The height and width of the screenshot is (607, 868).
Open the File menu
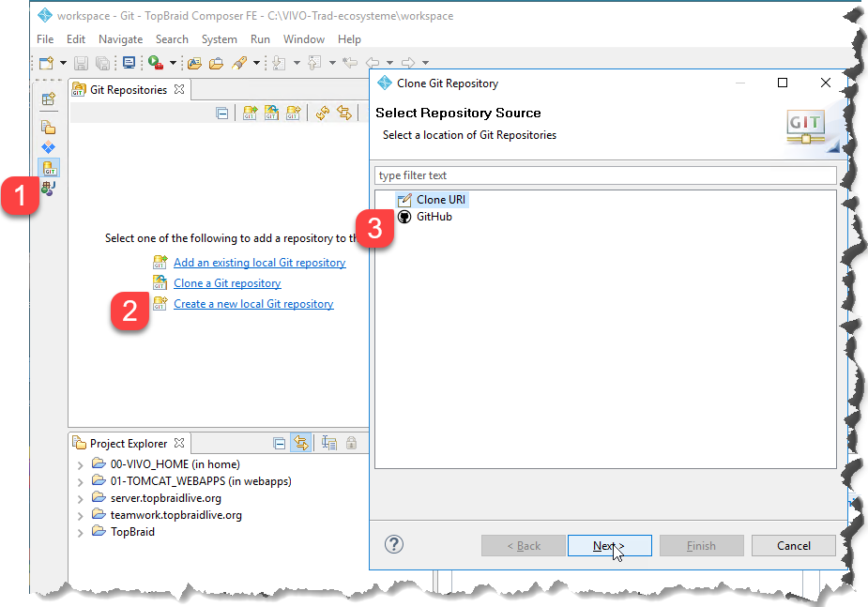pos(45,39)
